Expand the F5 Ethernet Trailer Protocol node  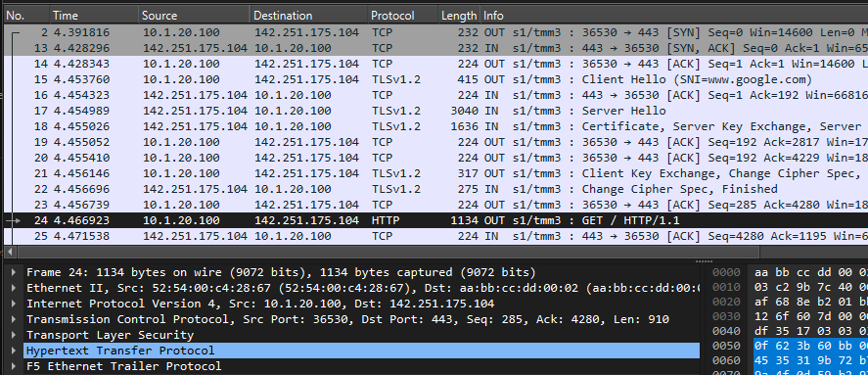[14, 366]
